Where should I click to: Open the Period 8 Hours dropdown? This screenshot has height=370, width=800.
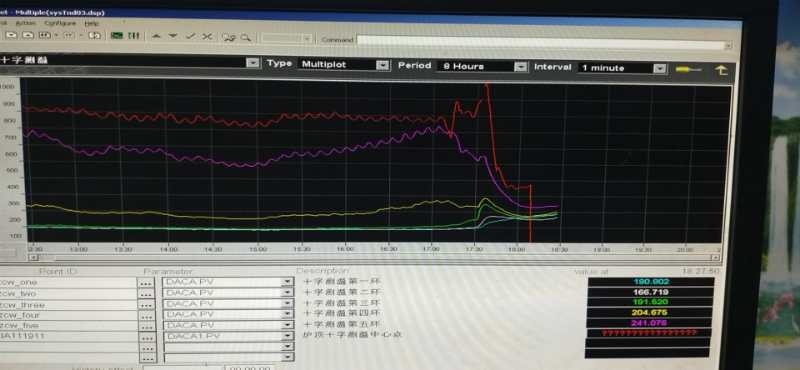point(520,66)
